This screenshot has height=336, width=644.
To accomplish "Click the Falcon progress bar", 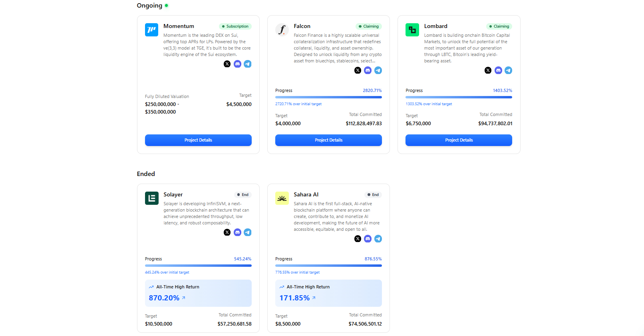I will 328,97.
